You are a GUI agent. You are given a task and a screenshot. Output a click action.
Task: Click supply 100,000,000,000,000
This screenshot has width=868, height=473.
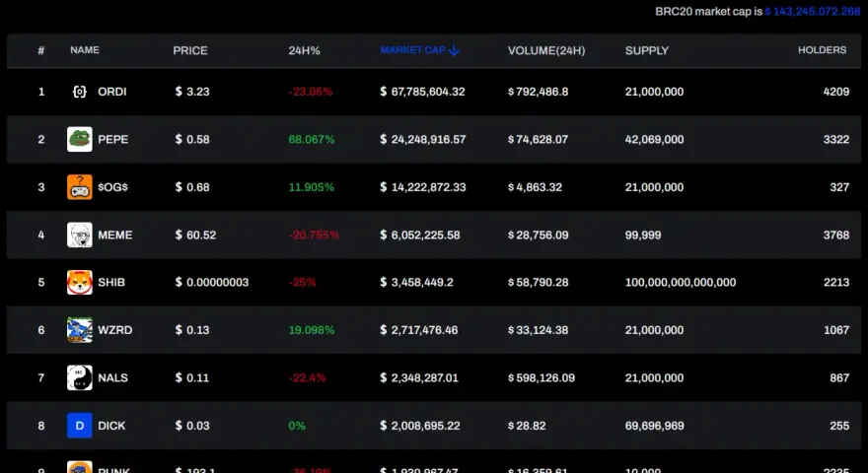click(x=681, y=282)
